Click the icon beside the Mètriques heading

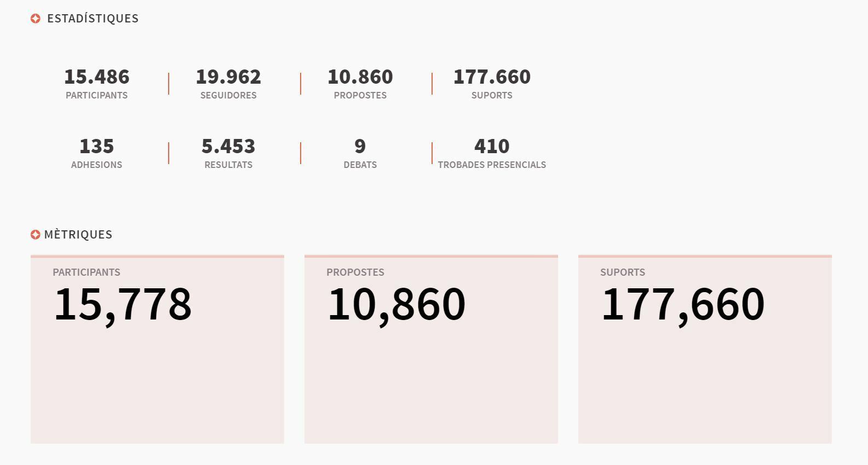[36, 235]
